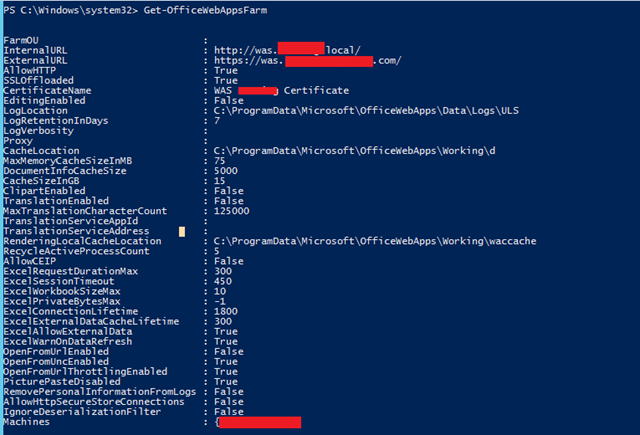Click the ExcelConnectionLifetime 1800 value
This screenshot has height=435, width=640.
[226, 311]
